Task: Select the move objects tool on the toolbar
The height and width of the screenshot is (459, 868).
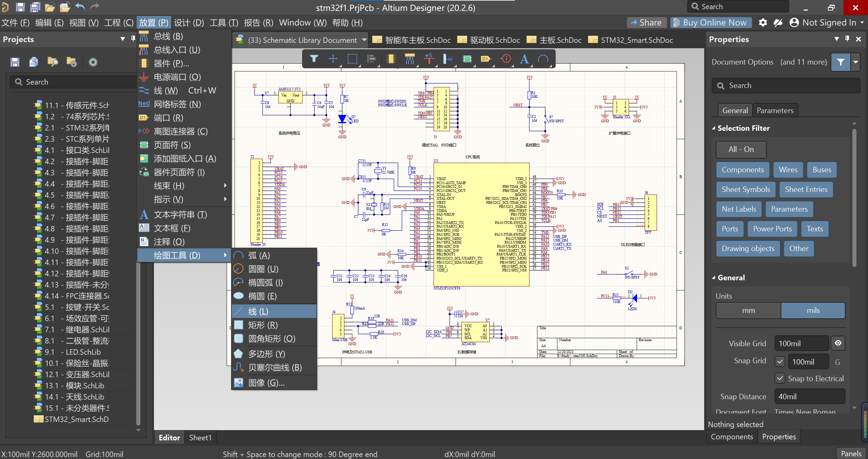Action: (x=333, y=59)
